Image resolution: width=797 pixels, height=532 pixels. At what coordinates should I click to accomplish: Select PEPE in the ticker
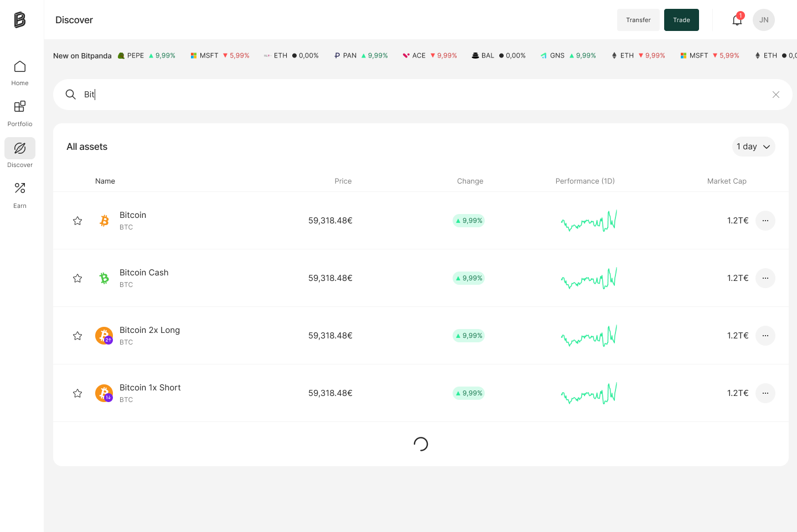pyautogui.click(x=147, y=56)
